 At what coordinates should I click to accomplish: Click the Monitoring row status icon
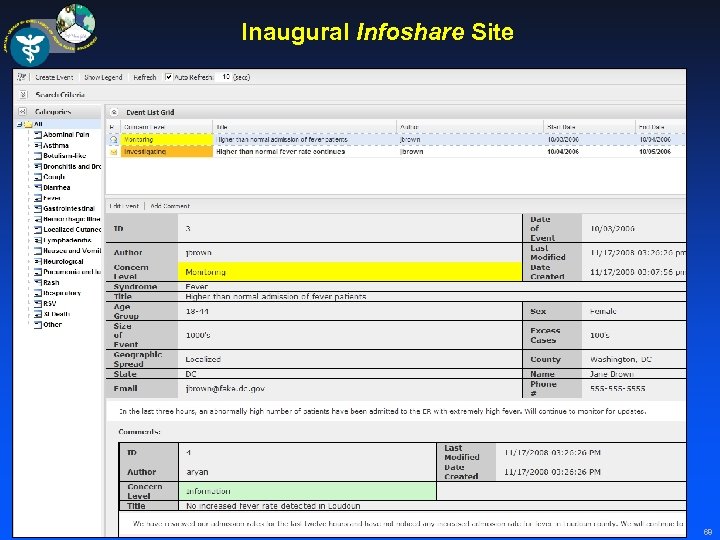[x=113, y=139]
